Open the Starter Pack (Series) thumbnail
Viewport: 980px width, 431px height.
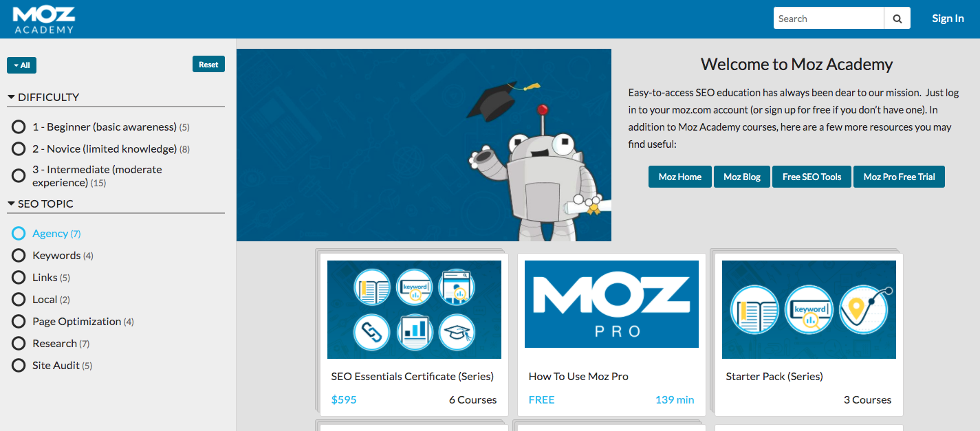pos(808,309)
